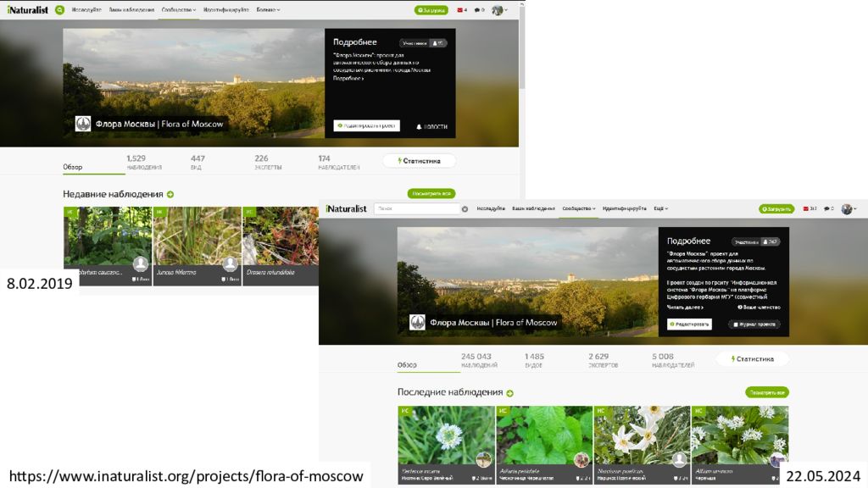
Task: Select the Обзор tab on the 2019 page
Action: click(73, 167)
